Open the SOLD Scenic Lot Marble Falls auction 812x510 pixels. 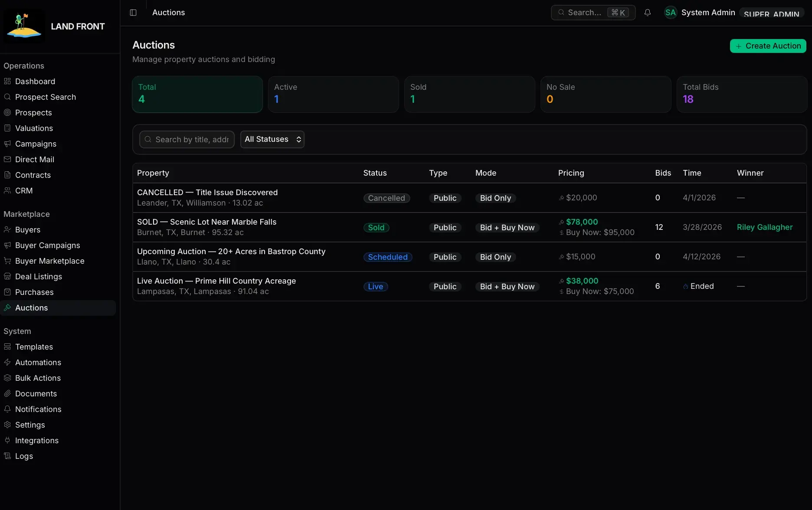click(469, 227)
